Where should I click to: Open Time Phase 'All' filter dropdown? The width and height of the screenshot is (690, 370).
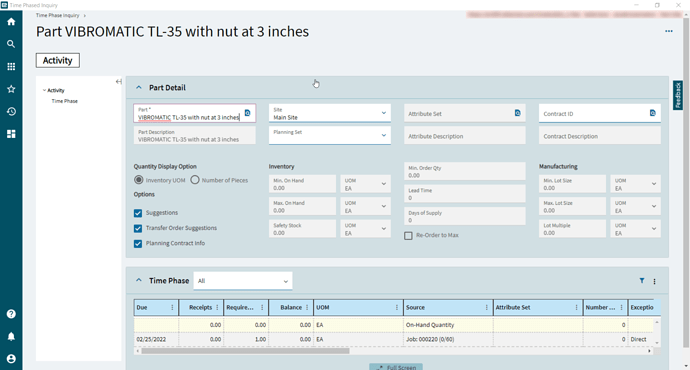pyautogui.click(x=243, y=281)
